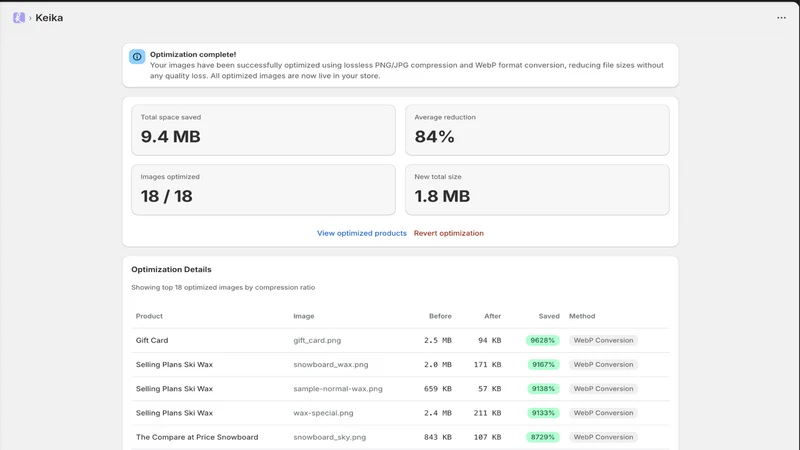Click the Optimization Details heading
Screen dimensions: 800x450
(x=171, y=269)
